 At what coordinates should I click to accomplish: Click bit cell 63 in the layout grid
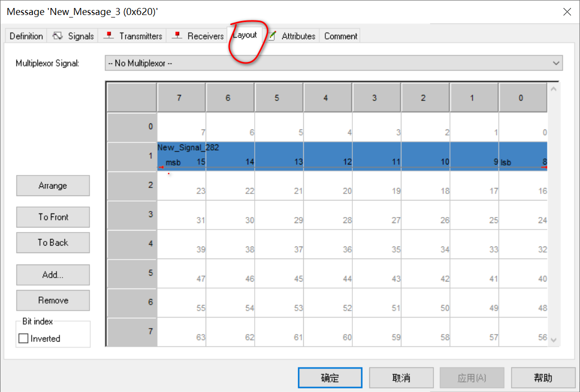[182, 332]
